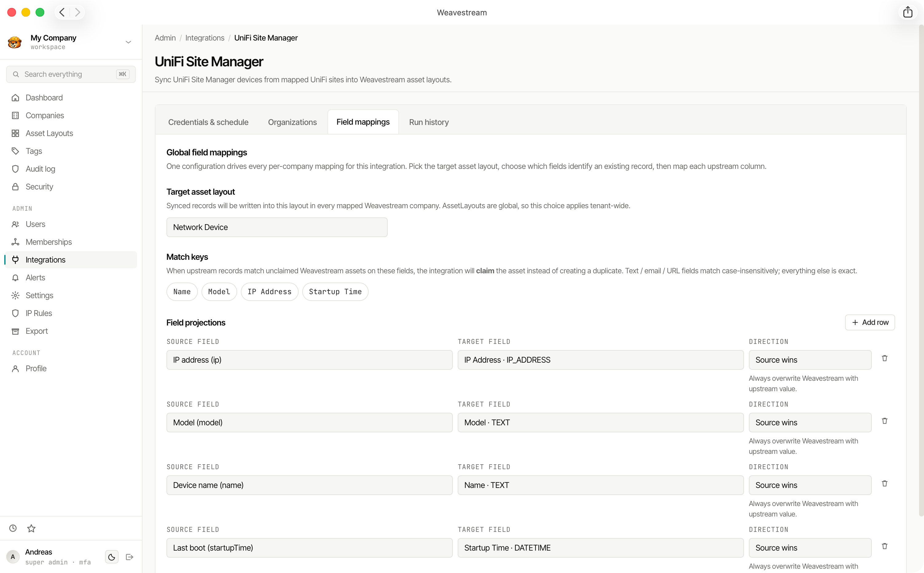Screen dimensions: 924x573
Task: Open favorites star icon
Action: pos(31,528)
